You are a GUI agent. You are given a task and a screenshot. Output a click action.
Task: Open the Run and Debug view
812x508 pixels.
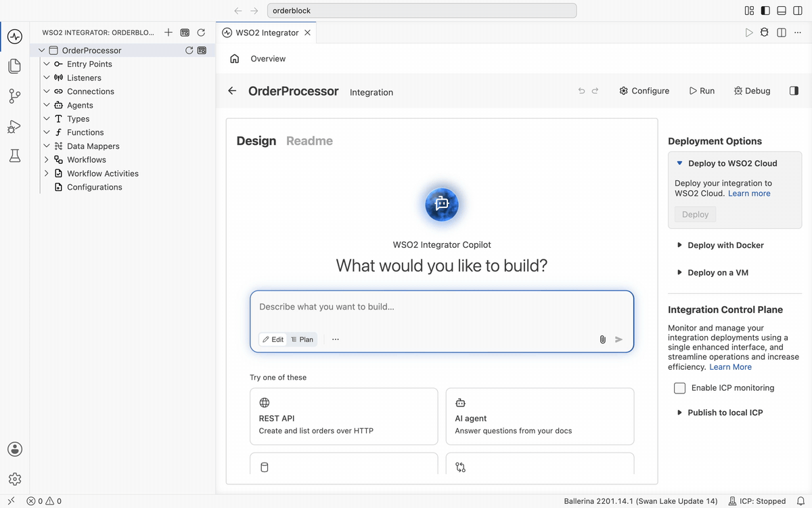pyautogui.click(x=15, y=126)
